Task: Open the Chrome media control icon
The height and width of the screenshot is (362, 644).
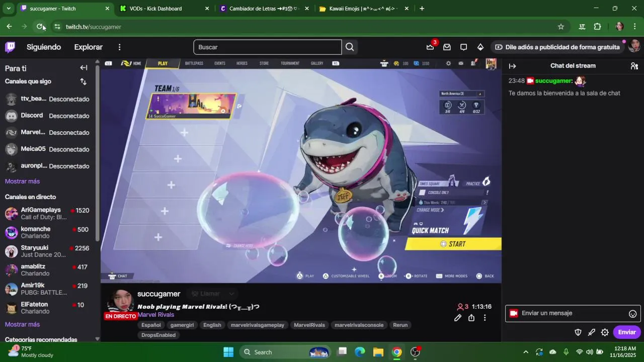Action: click(x=582, y=27)
